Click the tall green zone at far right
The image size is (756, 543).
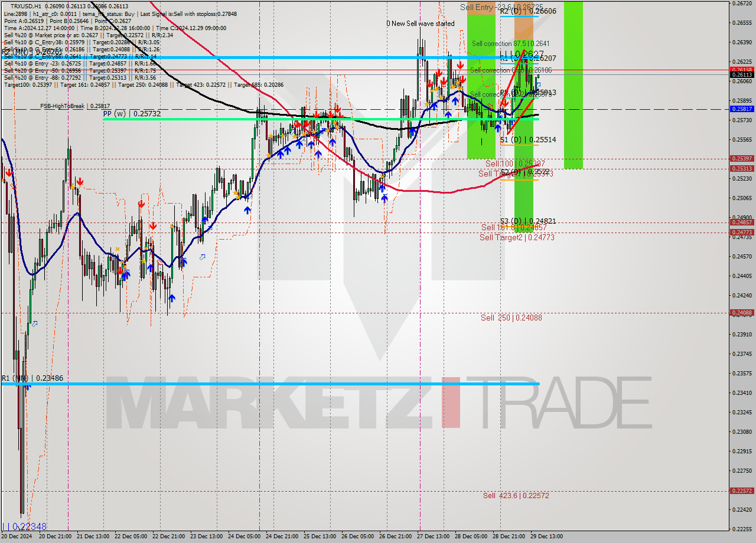click(x=573, y=85)
